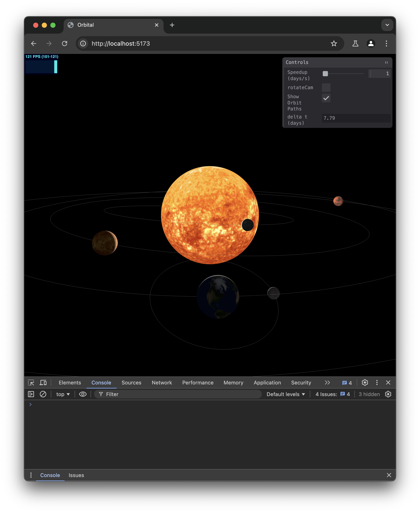Image resolution: width=420 pixels, height=513 pixels.
Task: Open console settings gear
Action: click(388, 394)
